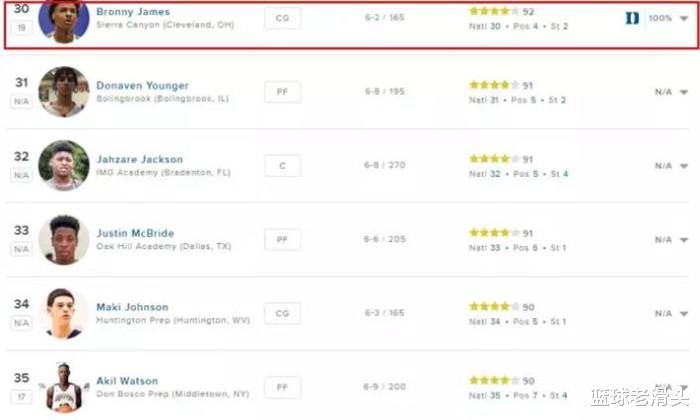700x420 pixels.
Task: Click Maki Johnson's star rating
Action: coord(494,306)
